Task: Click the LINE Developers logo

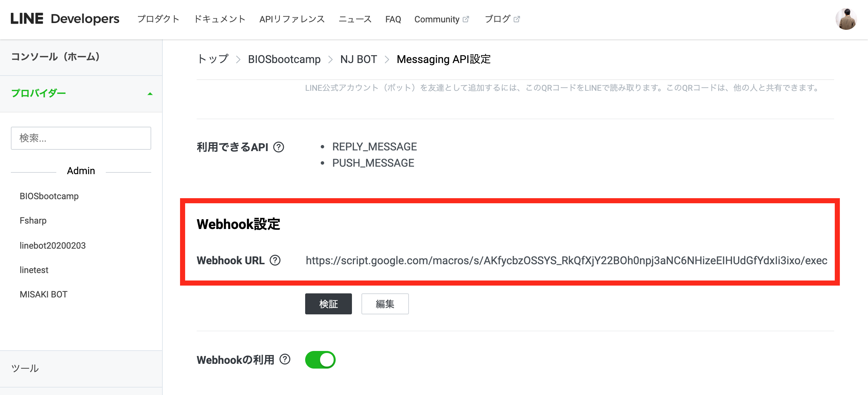Action: (x=65, y=19)
